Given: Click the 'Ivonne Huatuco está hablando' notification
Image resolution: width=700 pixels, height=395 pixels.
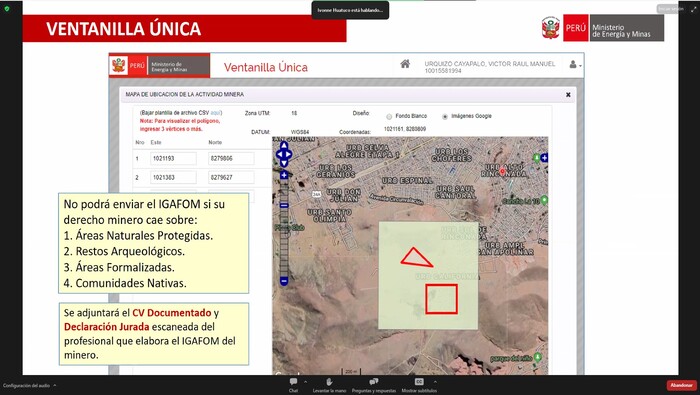Looking at the screenshot, I should click(x=350, y=10).
